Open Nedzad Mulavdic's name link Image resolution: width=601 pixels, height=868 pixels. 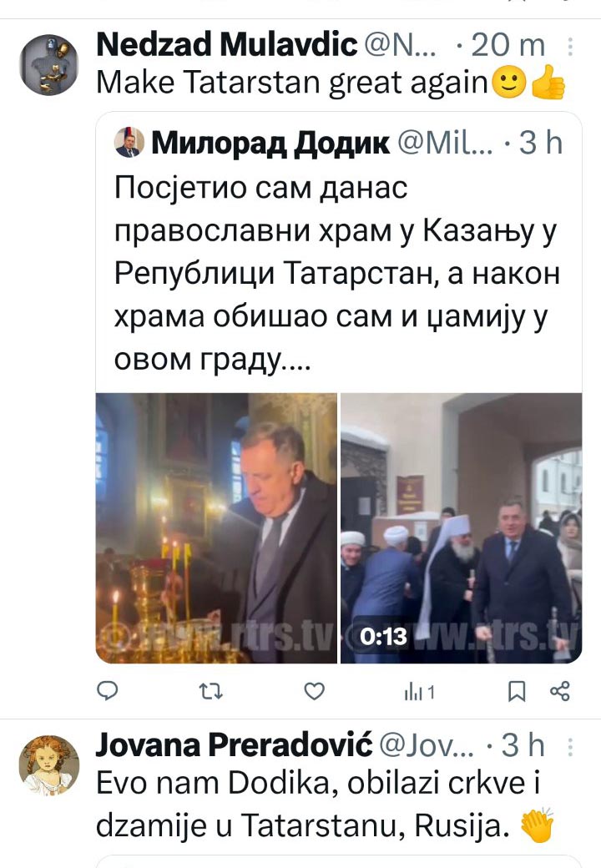pyautogui.click(x=227, y=45)
